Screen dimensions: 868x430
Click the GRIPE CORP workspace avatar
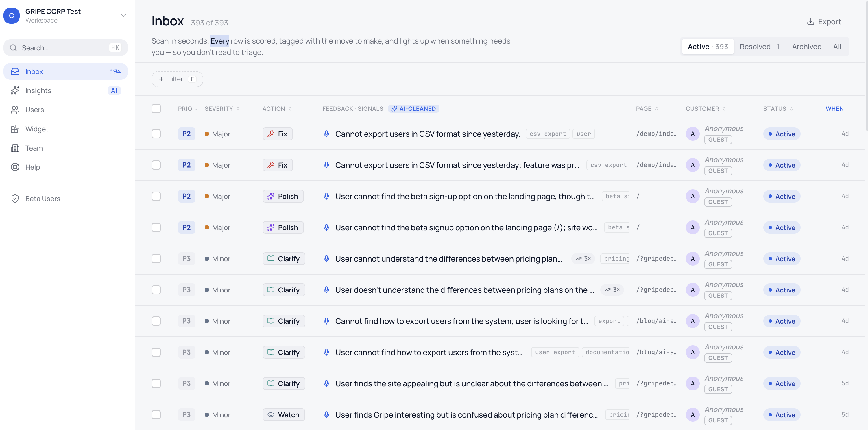[x=12, y=16]
